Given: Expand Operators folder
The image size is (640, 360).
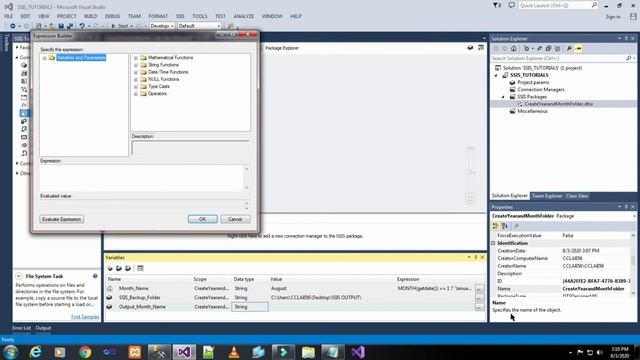Looking at the screenshot, I should (x=136, y=94).
